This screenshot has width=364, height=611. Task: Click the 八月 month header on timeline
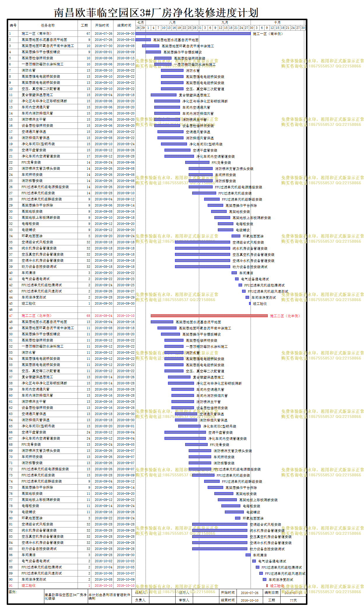tap(172, 22)
